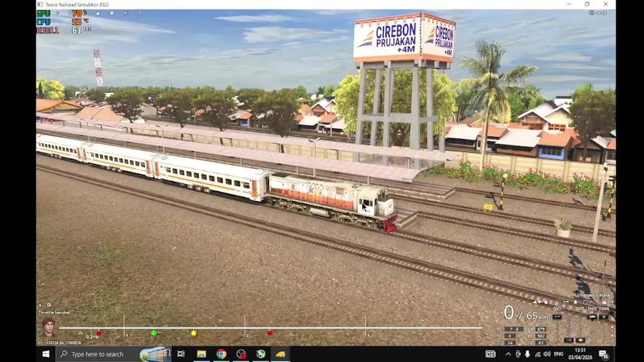
Task: Click the driver portrait avatar
Action: point(49,327)
